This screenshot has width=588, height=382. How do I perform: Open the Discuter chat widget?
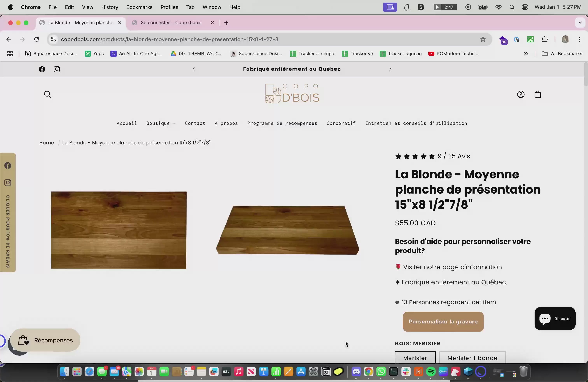[555, 319]
